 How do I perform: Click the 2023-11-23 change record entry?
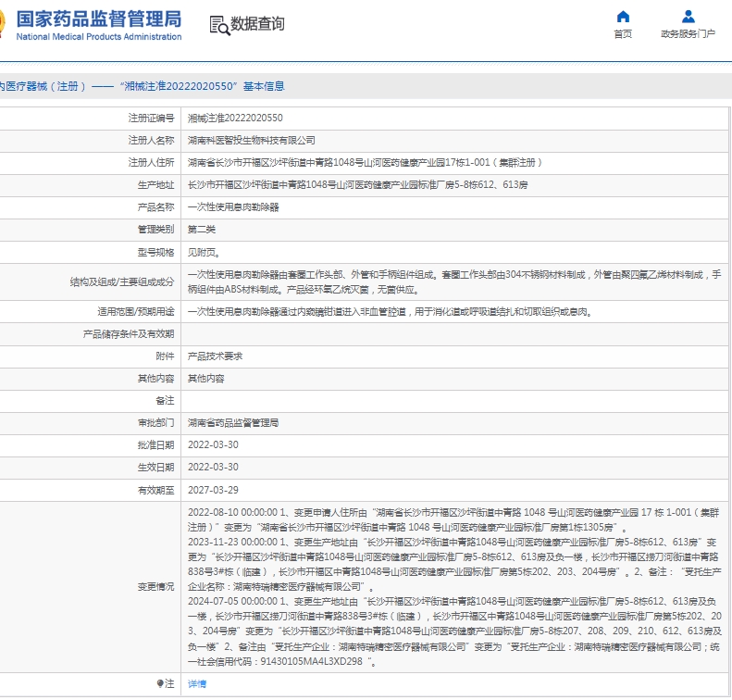point(454,565)
